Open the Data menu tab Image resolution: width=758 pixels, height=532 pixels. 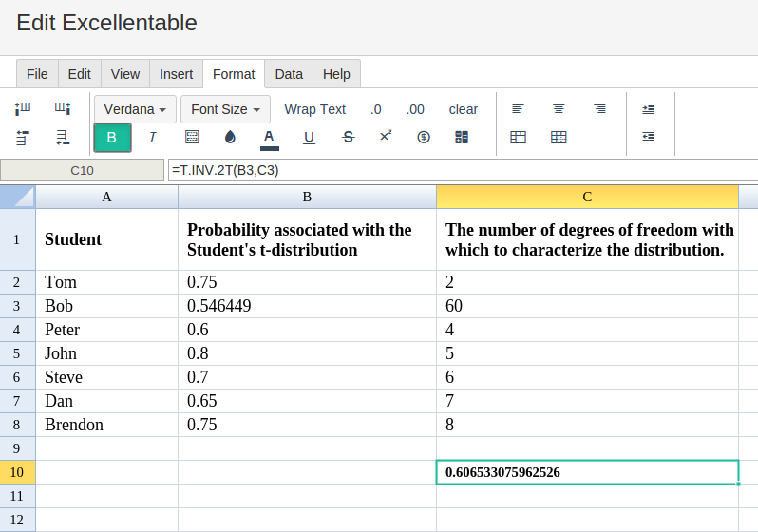pos(289,74)
